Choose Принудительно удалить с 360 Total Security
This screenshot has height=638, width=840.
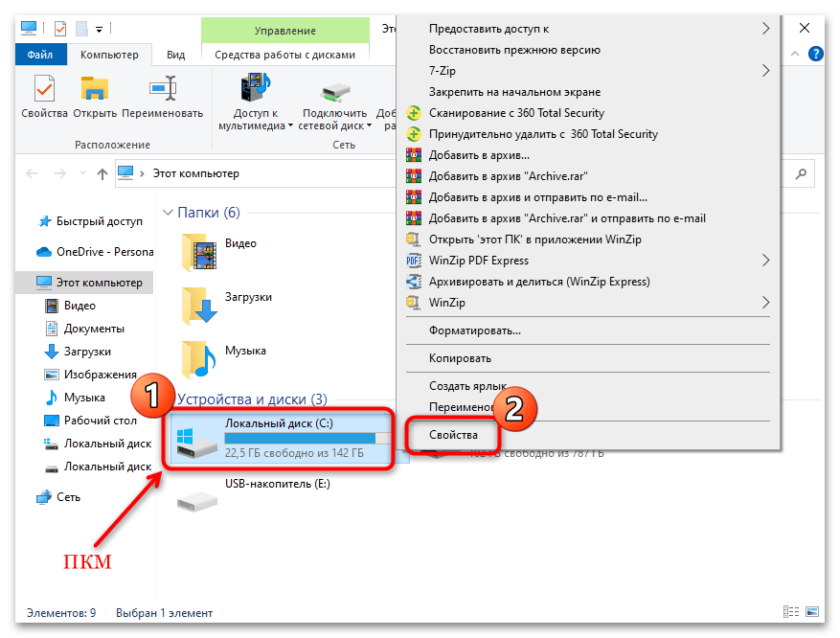pyautogui.click(x=588, y=134)
